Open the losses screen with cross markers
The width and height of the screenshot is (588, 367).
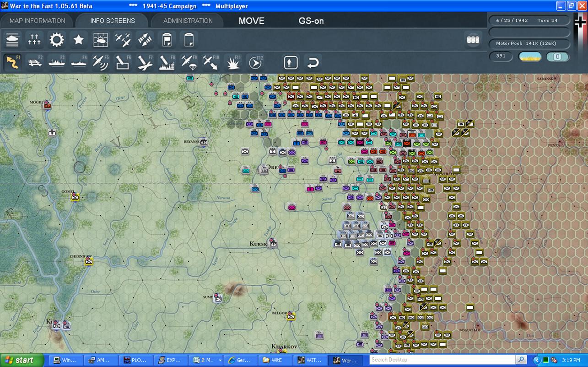pyautogui.click(x=34, y=40)
